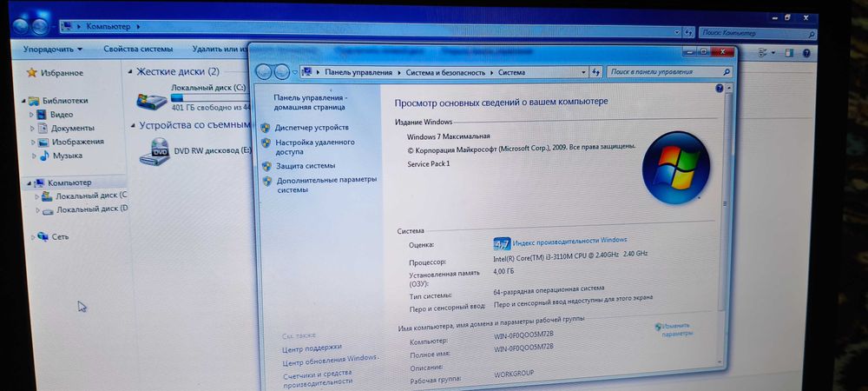Go to Панель управления домашняя страница

310,102
